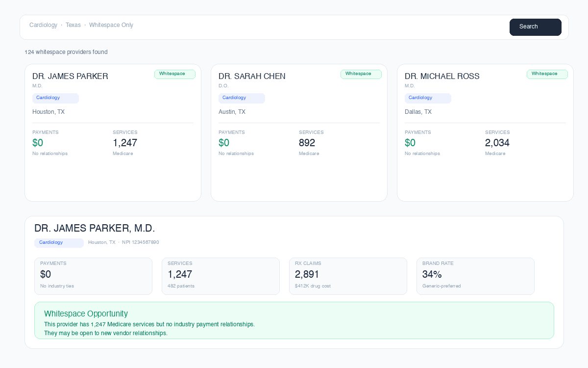Screen dimensions: 588x368
Task: Click the Whitespace badge on Dr. Michael Ross's card
Action: pos(547,74)
